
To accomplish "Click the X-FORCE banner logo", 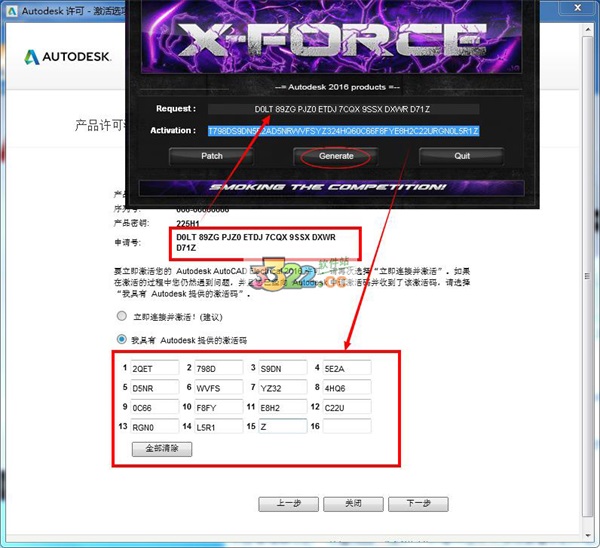I will click(x=332, y=39).
